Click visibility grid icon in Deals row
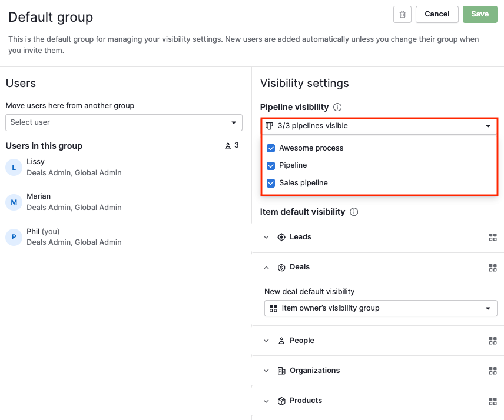The height and width of the screenshot is (420, 504). pyautogui.click(x=492, y=268)
